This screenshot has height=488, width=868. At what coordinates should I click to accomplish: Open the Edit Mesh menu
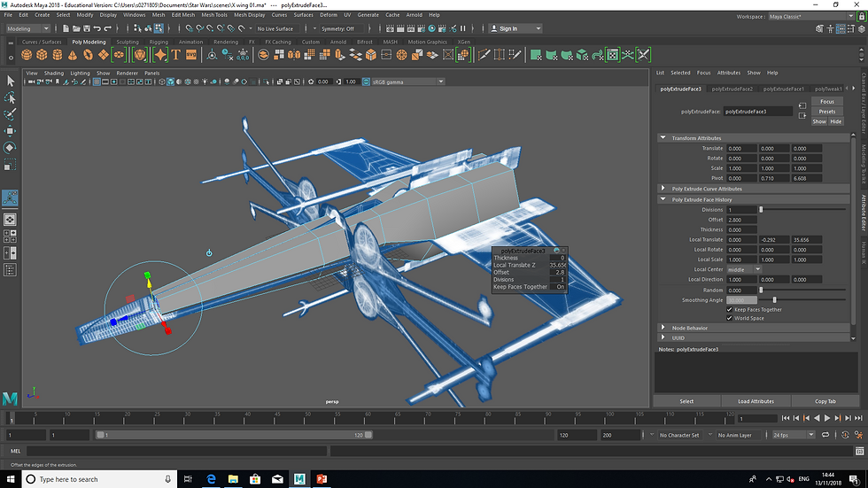[182, 15]
